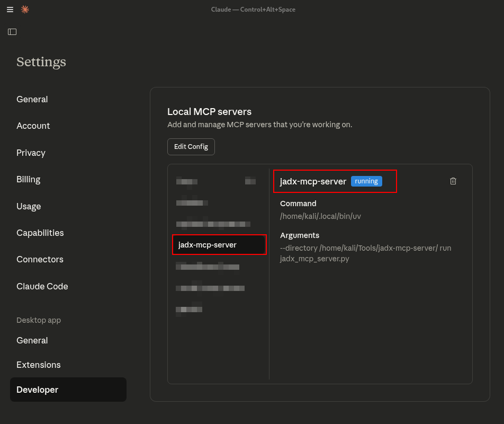This screenshot has width=504, height=424.
Task: Open Claude Code settings
Action: tap(42, 286)
